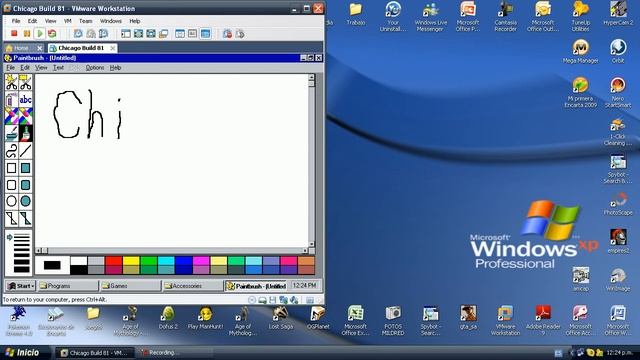Select the Curve tool
This screenshot has height=360, width=640.
click(x=11, y=151)
